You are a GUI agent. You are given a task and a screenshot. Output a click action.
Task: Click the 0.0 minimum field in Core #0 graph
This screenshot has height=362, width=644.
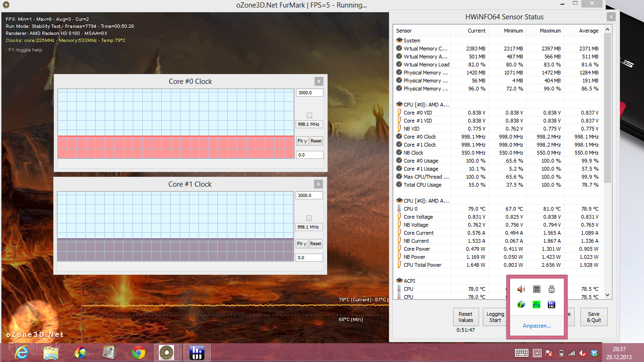point(310,155)
